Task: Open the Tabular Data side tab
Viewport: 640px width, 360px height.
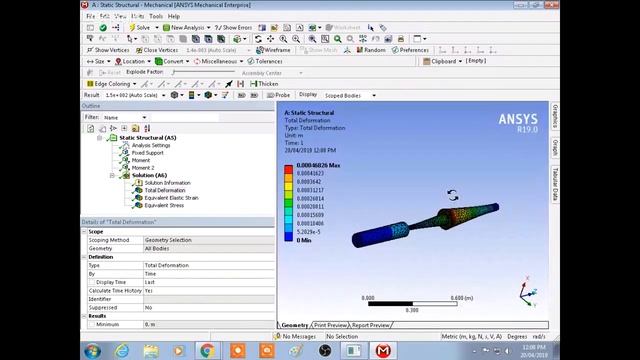Action: point(555,184)
